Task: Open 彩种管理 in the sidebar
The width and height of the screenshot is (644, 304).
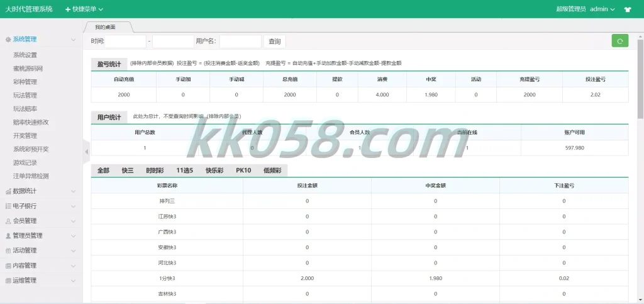Action: pyautogui.click(x=25, y=82)
